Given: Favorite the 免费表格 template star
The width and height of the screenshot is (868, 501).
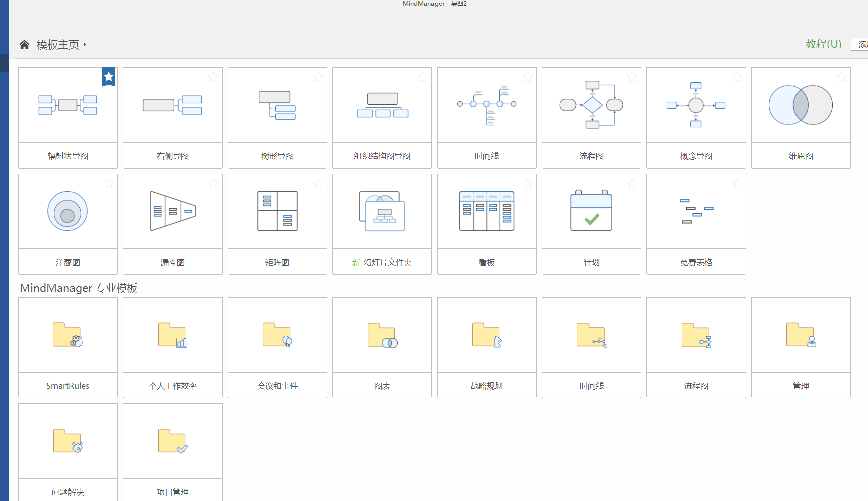Looking at the screenshot, I should 737,183.
